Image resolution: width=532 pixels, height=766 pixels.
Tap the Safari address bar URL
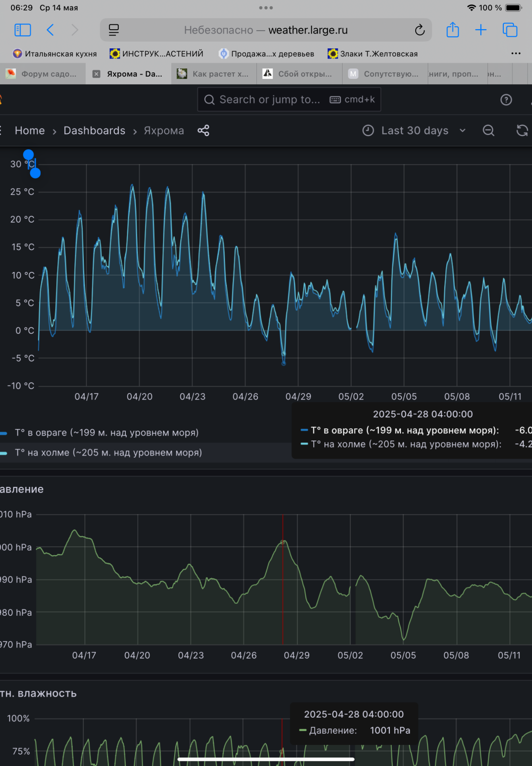click(266, 30)
